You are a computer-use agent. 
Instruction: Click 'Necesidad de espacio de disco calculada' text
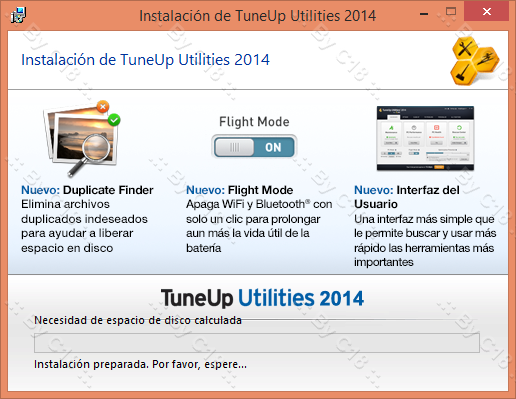[x=138, y=320]
